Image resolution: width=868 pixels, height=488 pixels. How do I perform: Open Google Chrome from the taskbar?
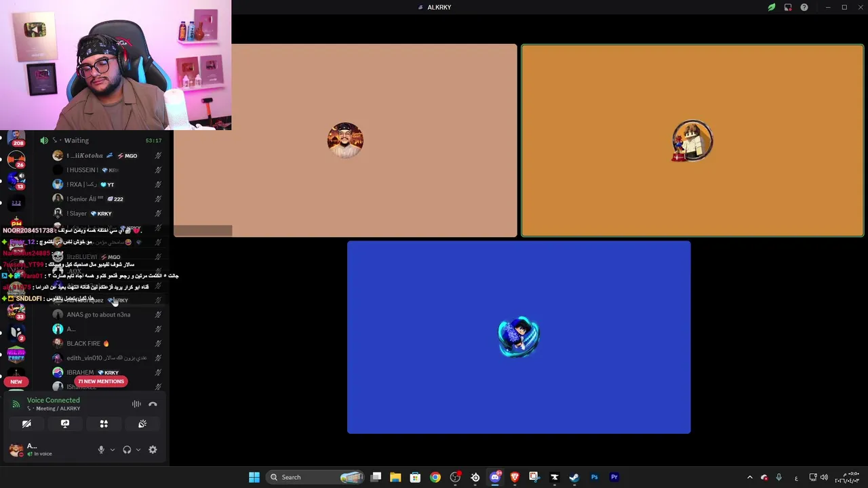pyautogui.click(x=435, y=477)
